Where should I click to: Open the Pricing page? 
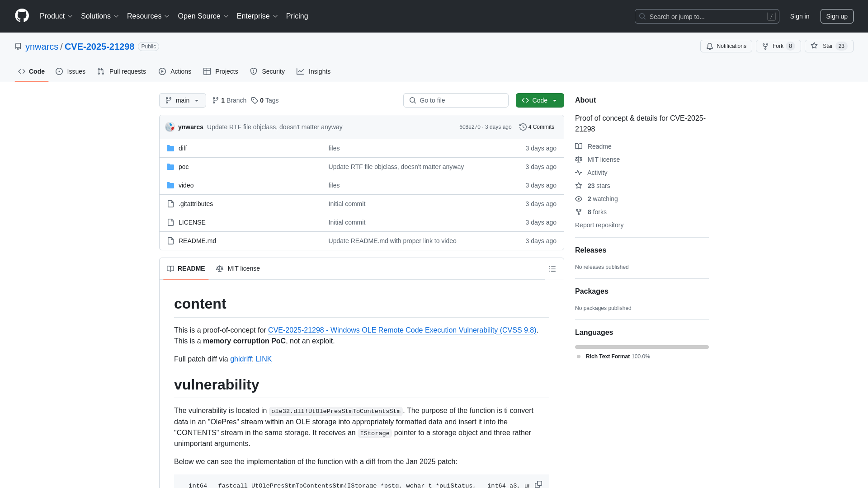297,16
